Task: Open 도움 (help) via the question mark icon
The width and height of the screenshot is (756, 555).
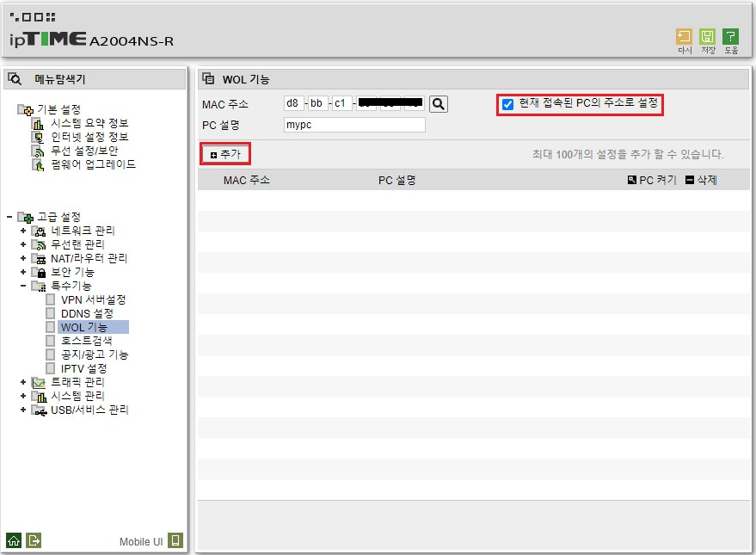Action: coord(730,37)
